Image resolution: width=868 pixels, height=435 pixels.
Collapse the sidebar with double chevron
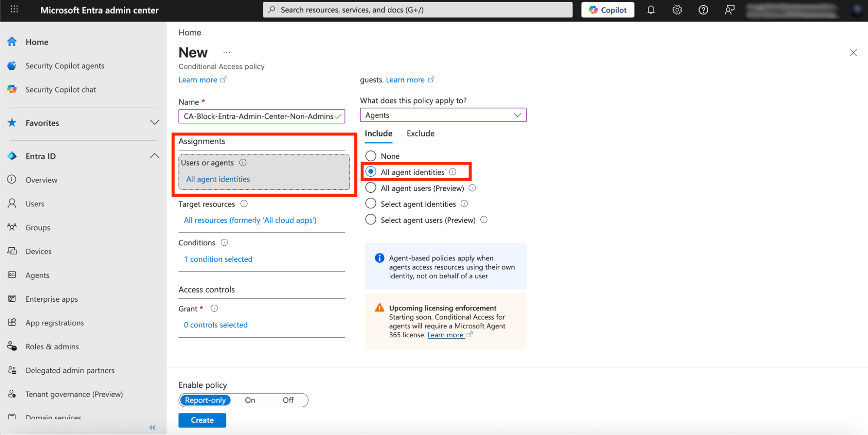[x=152, y=428]
